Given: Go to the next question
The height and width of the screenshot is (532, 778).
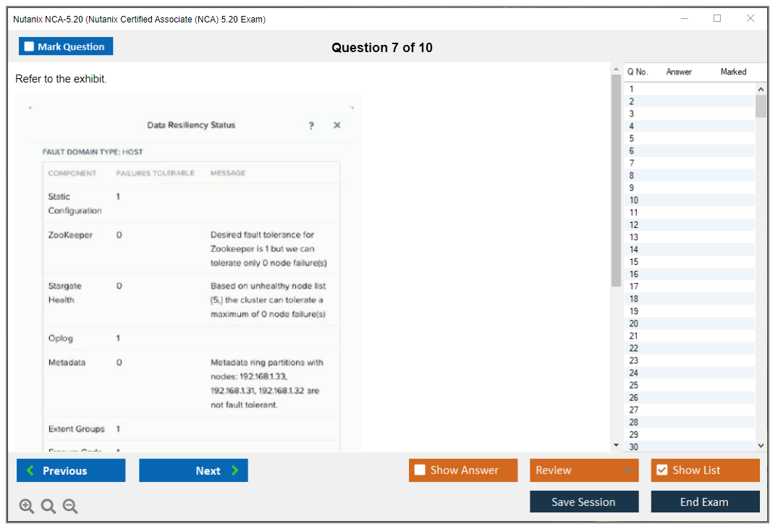Looking at the screenshot, I should pos(193,470).
